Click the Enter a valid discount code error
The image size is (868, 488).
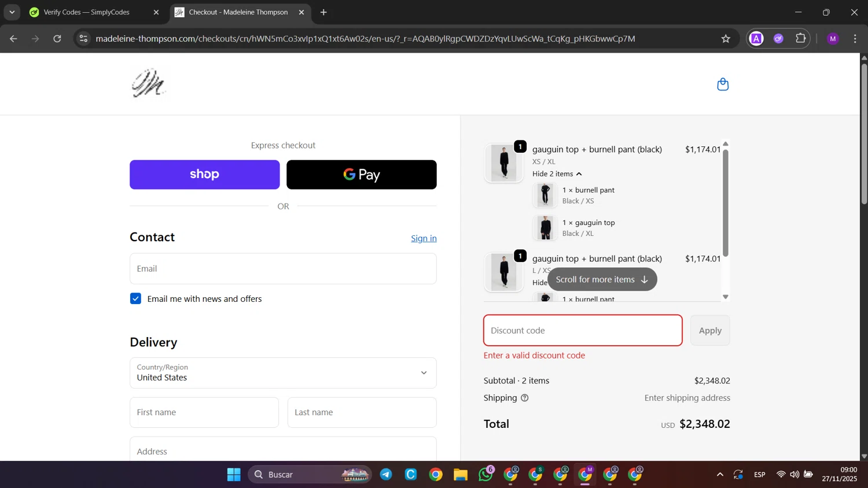(534, 356)
